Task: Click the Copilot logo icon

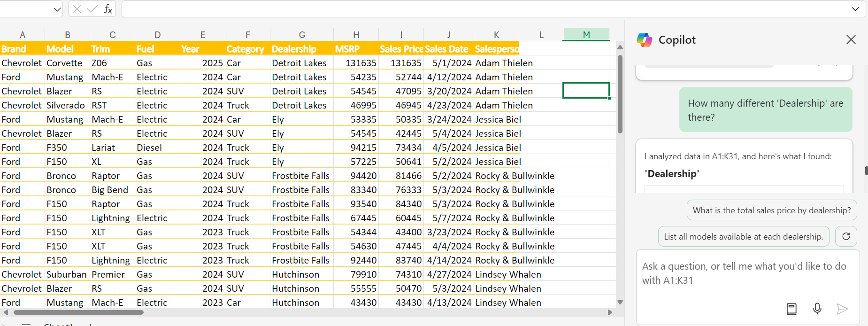Action: (644, 40)
